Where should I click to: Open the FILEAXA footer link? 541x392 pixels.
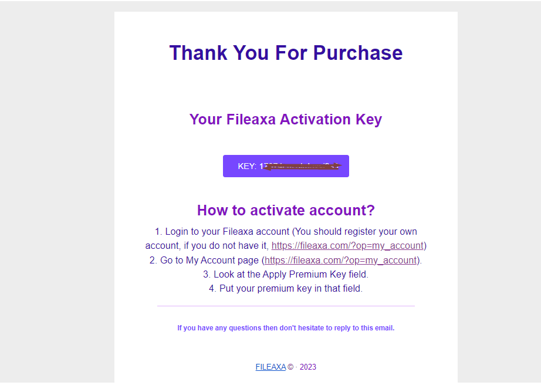270,367
